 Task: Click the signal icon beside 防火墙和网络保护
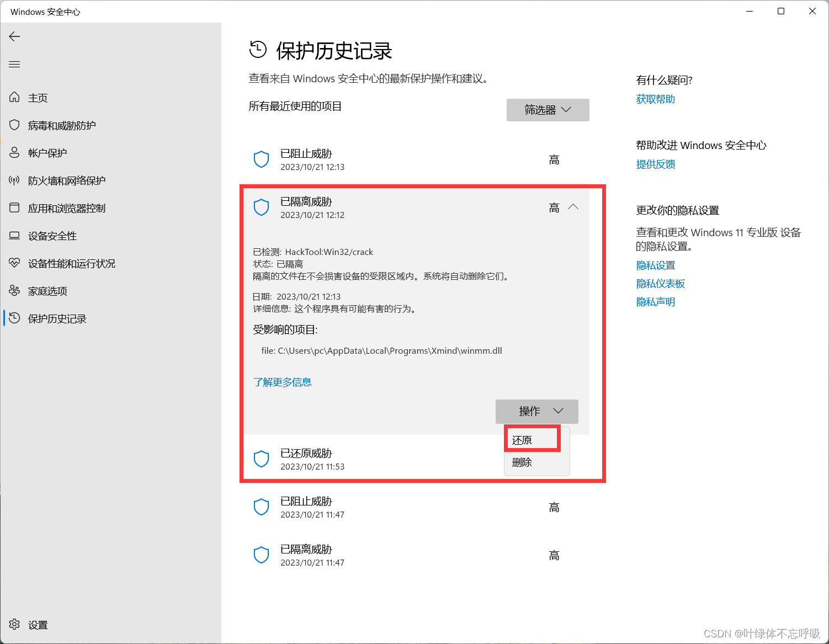[14, 180]
